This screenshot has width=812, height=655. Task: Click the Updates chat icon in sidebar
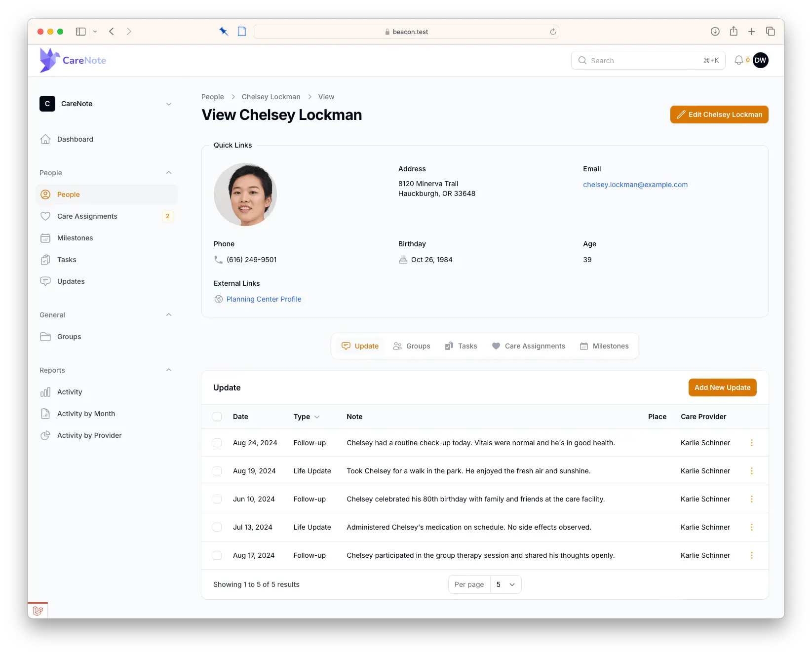point(45,281)
